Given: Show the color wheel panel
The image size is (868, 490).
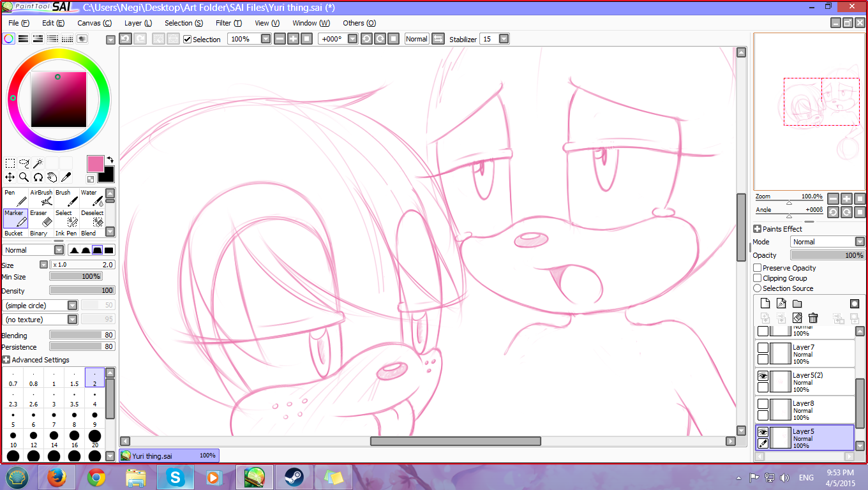Looking at the screenshot, I should point(9,39).
